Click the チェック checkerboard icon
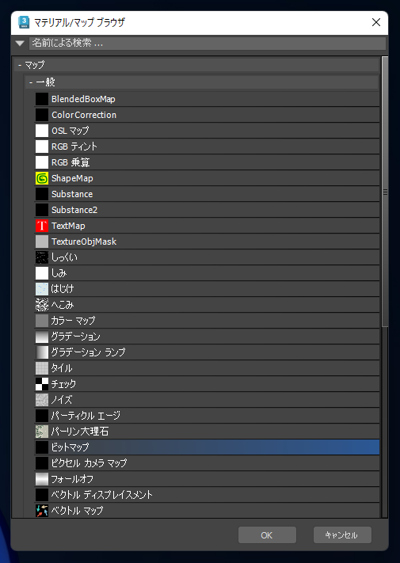The image size is (400, 563). pyautogui.click(x=42, y=384)
